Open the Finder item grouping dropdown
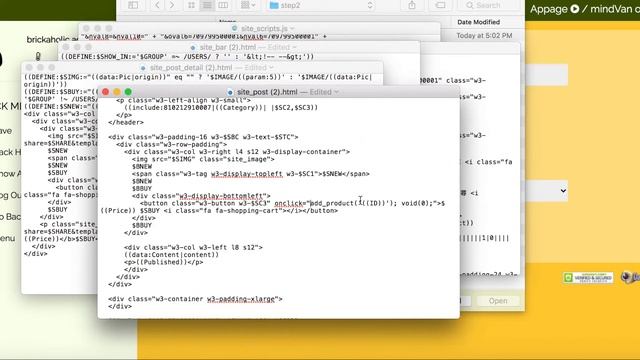Image resolution: width=640 pixels, height=360 pixels. pos(248,5)
